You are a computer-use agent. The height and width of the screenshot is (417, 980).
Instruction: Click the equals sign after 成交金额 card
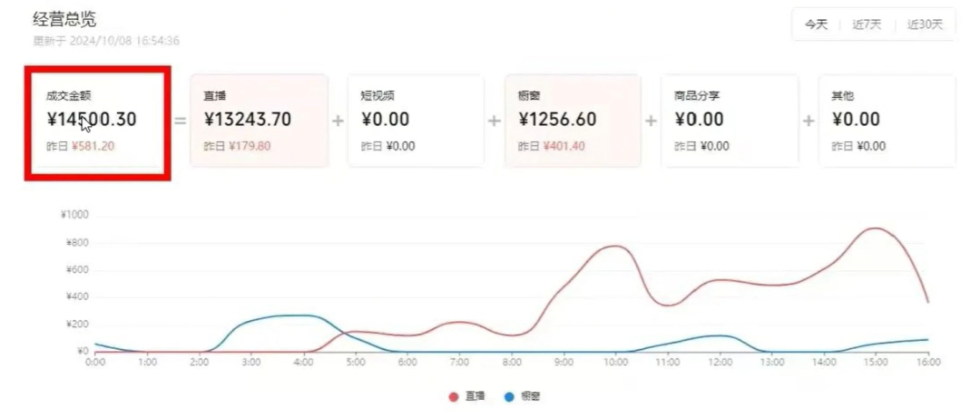(x=180, y=121)
